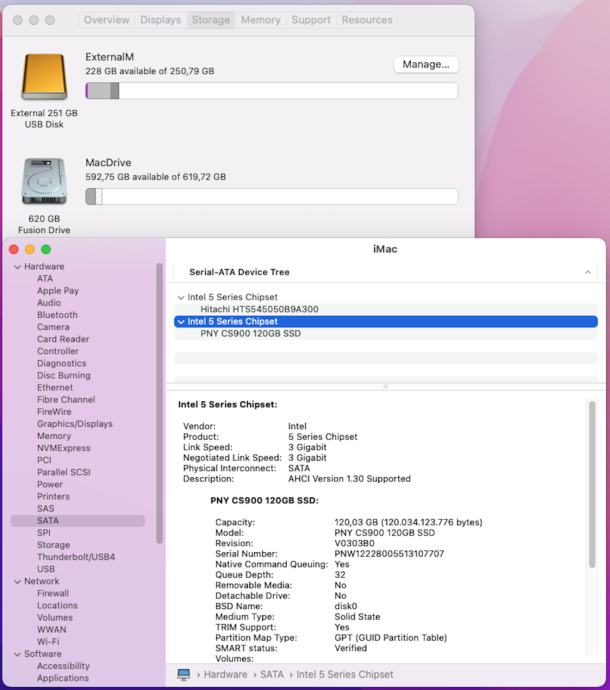Click the pane divider handle below device tree

pos(386,387)
